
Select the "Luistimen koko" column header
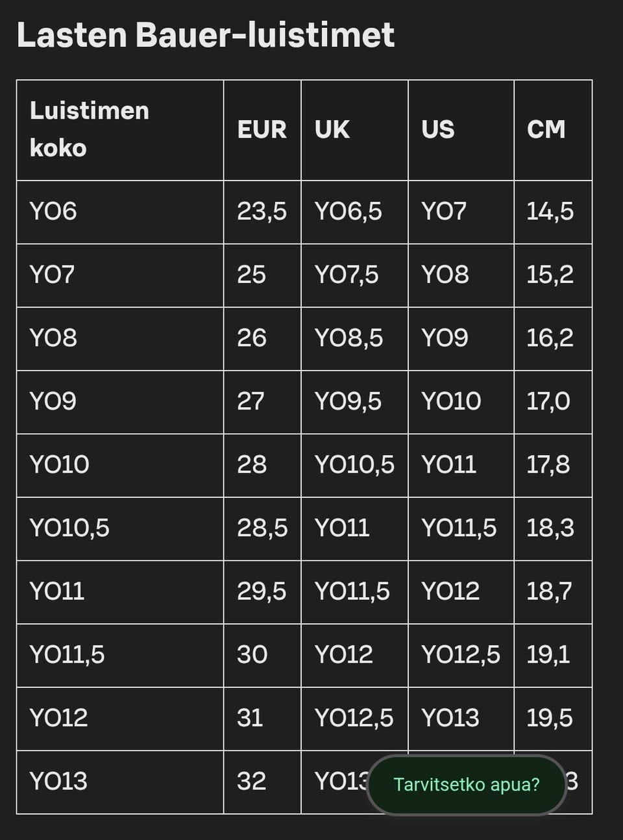pos(90,129)
